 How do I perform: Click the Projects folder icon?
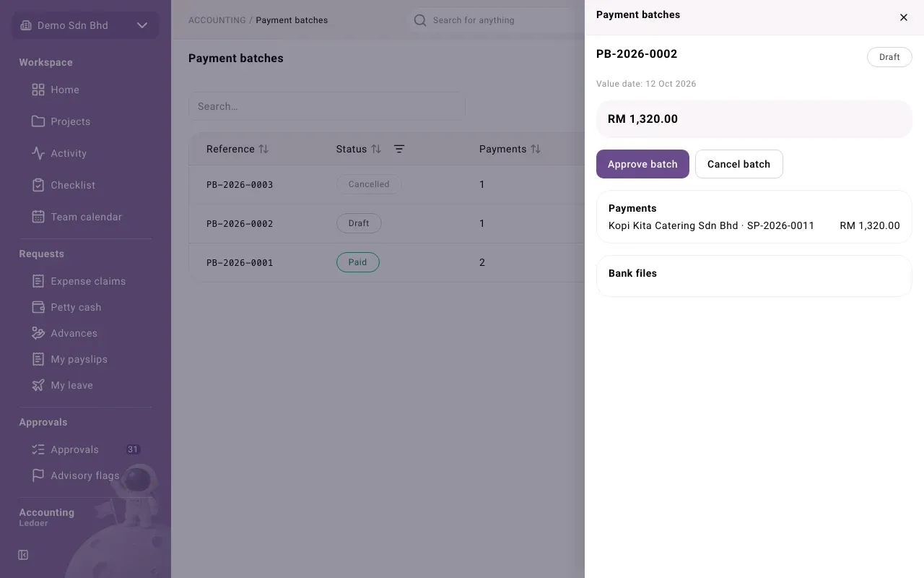pyautogui.click(x=38, y=121)
